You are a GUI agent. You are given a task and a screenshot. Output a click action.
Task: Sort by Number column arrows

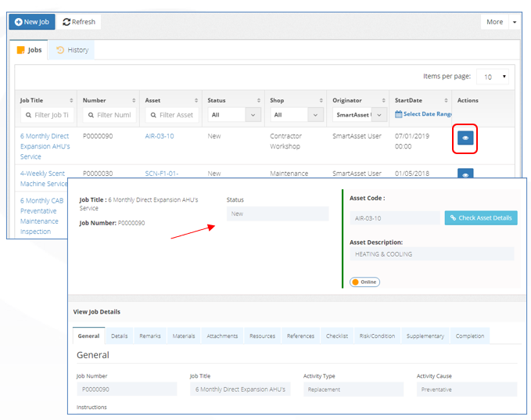pyautogui.click(x=134, y=100)
